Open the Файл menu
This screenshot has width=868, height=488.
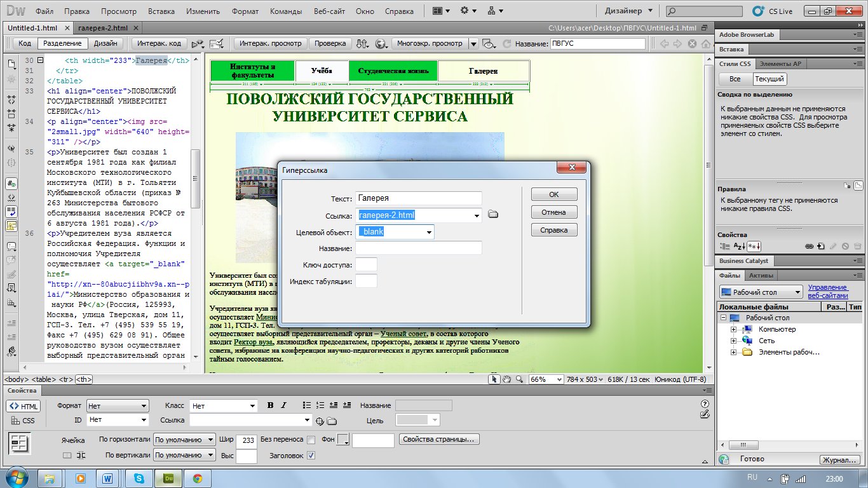[x=44, y=11]
